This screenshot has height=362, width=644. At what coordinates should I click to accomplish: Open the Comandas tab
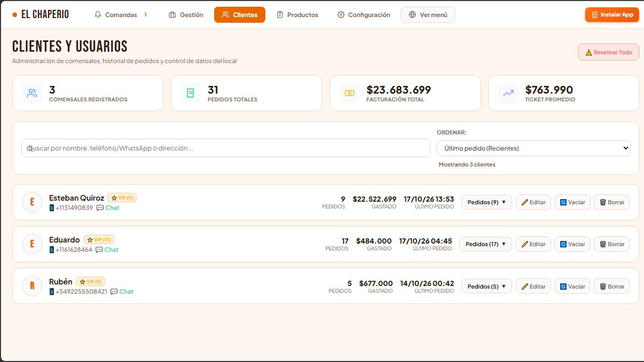pyautogui.click(x=122, y=15)
